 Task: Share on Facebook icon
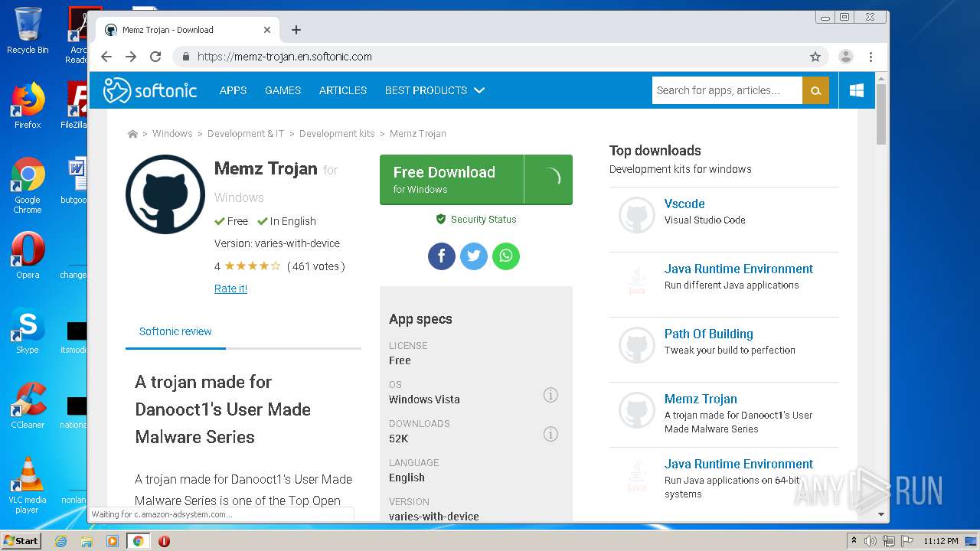coord(442,256)
